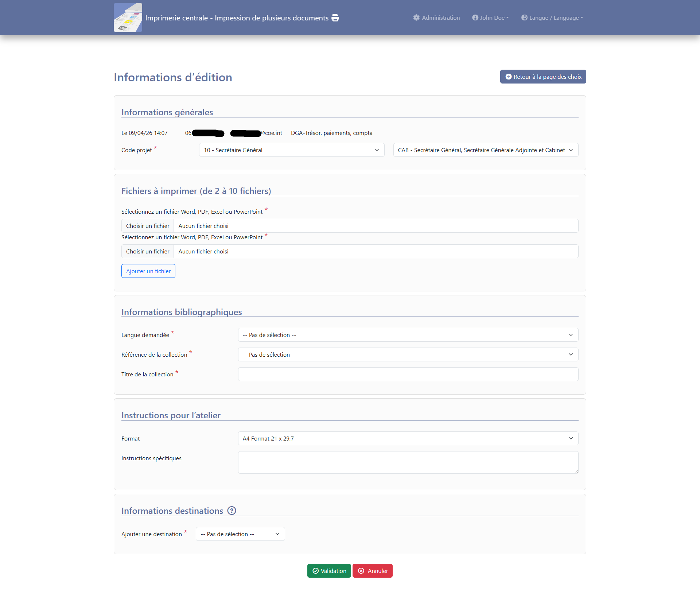Screen dimensions: 700x601
Task: Open the Référence de la collection dropdown
Action: (408, 354)
